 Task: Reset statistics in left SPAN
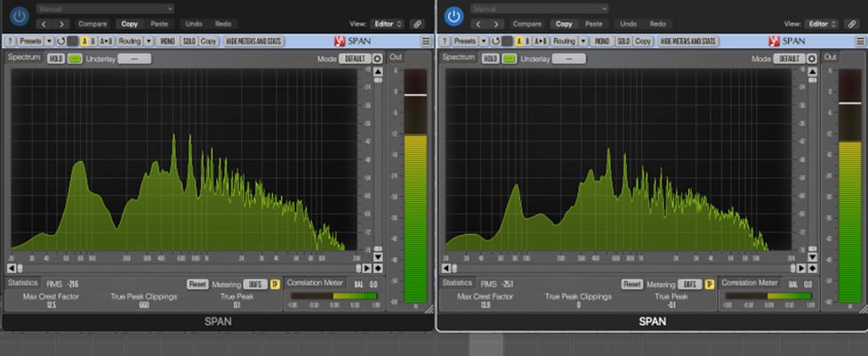coord(197,284)
